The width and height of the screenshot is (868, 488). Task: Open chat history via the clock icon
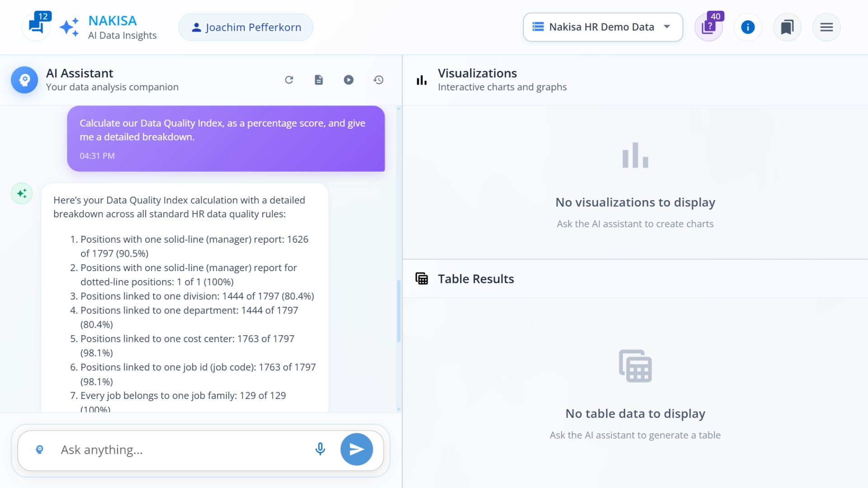tap(378, 80)
